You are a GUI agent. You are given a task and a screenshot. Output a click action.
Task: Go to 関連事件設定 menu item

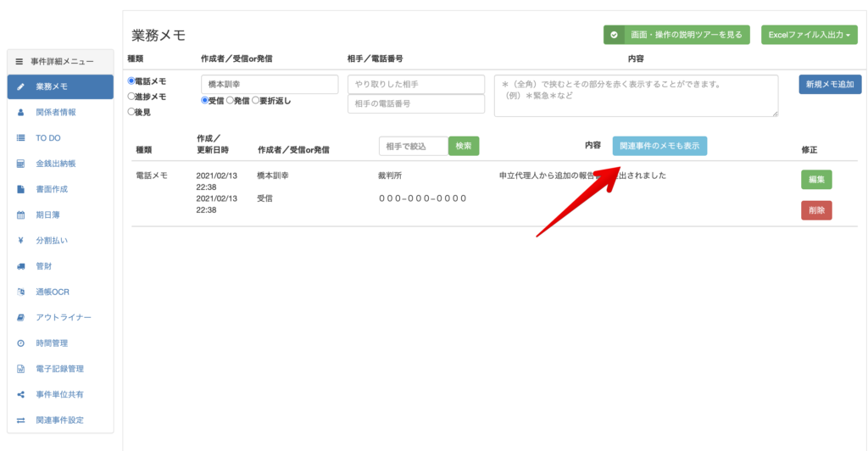click(x=59, y=420)
